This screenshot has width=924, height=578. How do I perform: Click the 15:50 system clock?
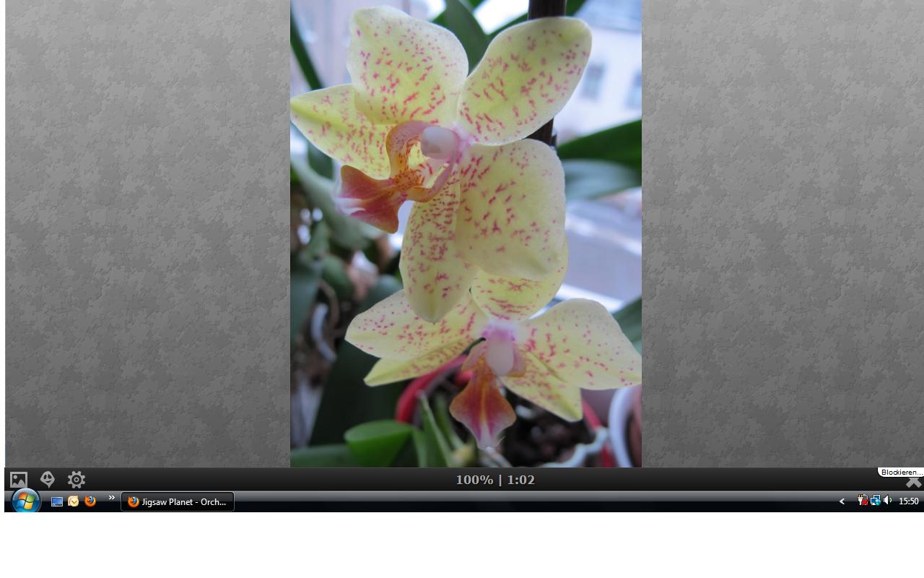[908, 501]
